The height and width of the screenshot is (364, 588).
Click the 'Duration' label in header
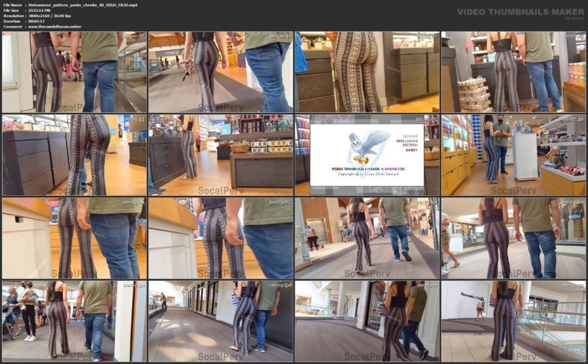coord(12,21)
